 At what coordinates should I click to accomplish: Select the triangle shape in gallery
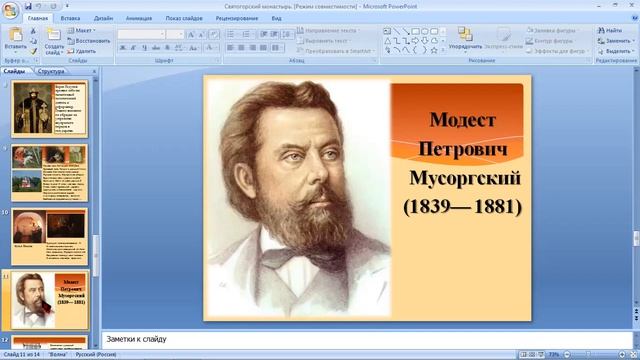pyautogui.click(x=388, y=41)
